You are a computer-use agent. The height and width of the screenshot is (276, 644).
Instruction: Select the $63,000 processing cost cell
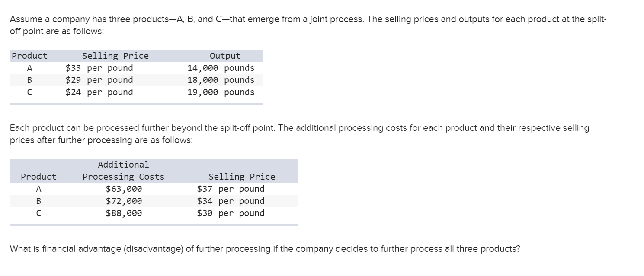click(x=124, y=189)
